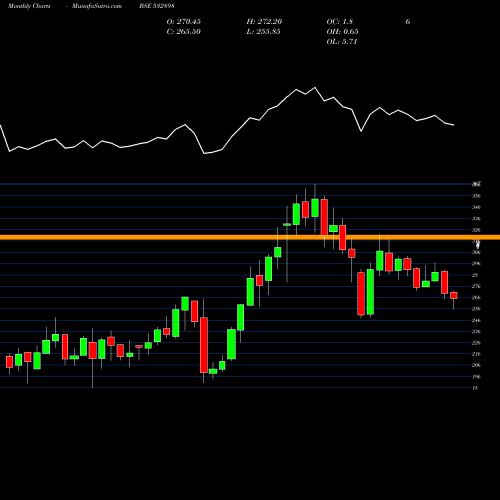Click the 306 price axis label
Image resolution: width=500 pixels, height=500 pixels.
476,252
